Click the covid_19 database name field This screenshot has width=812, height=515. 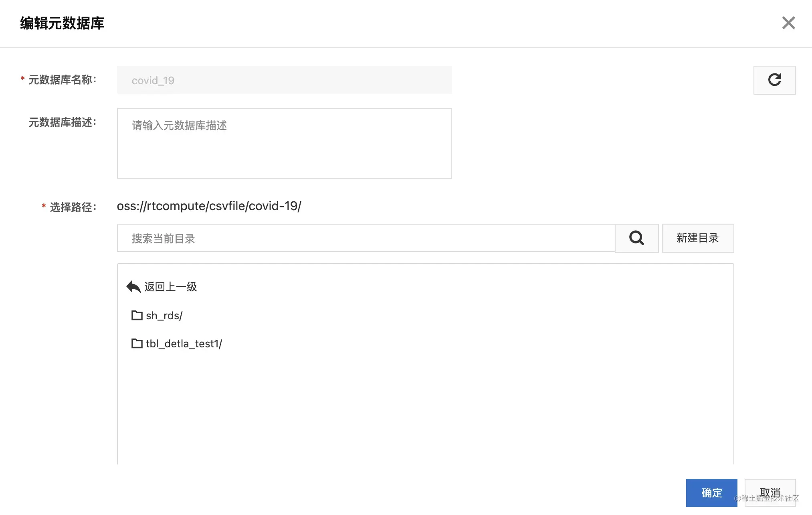(284, 80)
